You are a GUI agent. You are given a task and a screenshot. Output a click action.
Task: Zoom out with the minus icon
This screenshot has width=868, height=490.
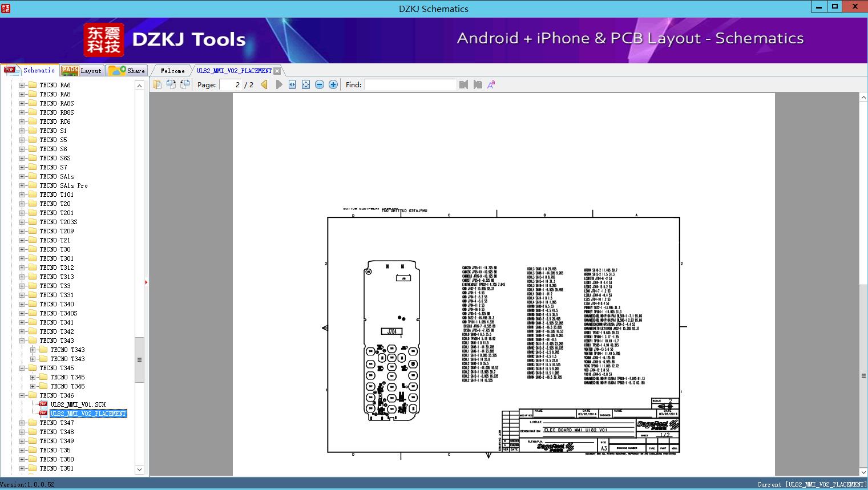pyautogui.click(x=320, y=84)
